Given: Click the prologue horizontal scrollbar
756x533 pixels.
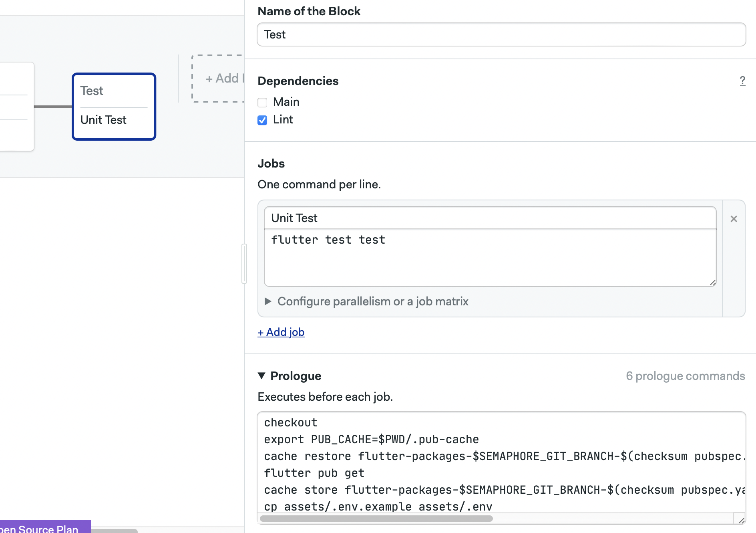Looking at the screenshot, I should pos(376,518).
